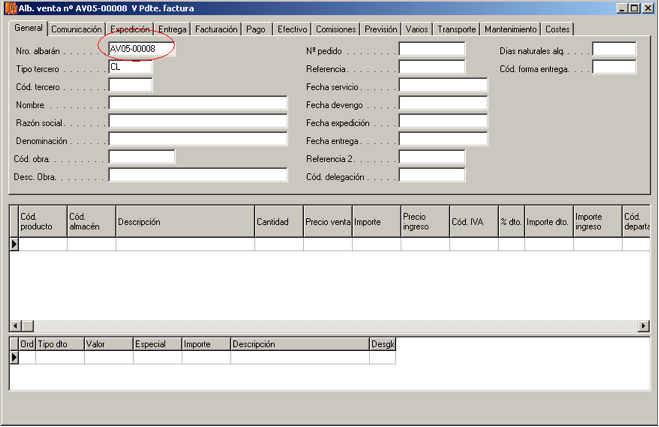Focus the Tipo tercero field
Viewport: 659px width, 427px height.
(x=130, y=67)
